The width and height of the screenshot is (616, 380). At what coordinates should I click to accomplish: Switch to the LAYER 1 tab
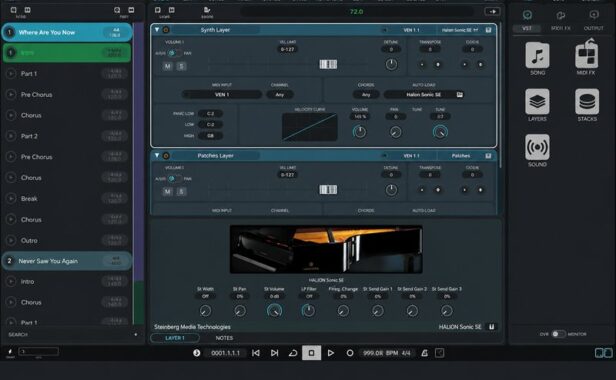point(175,338)
